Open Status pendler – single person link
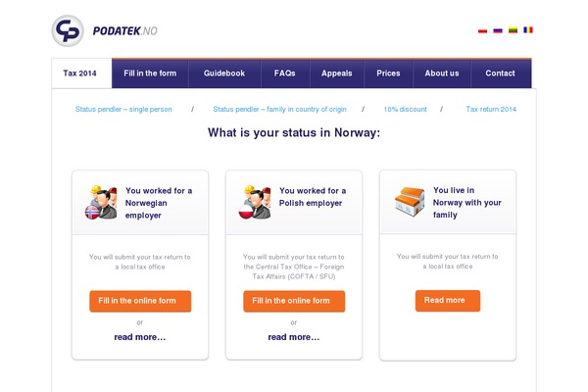Image resolution: width=588 pixels, height=392 pixels. point(123,109)
